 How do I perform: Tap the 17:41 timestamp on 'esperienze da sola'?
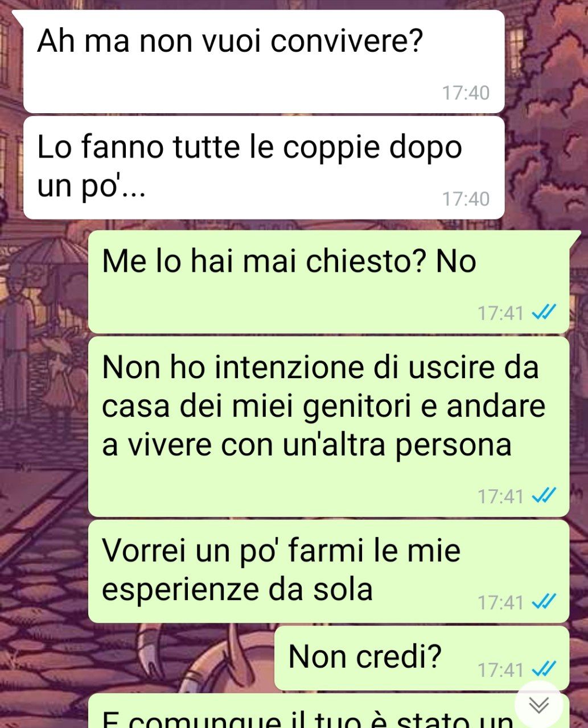point(500,602)
